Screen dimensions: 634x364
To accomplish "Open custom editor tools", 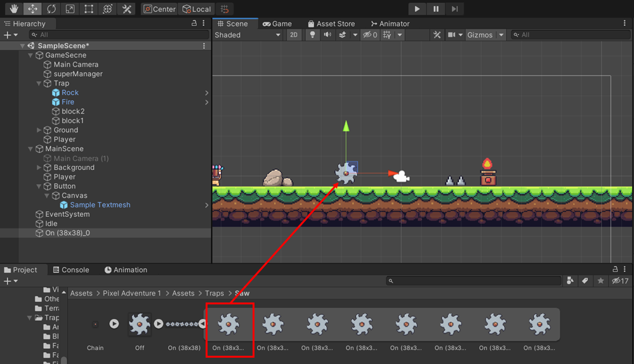I will [126, 9].
